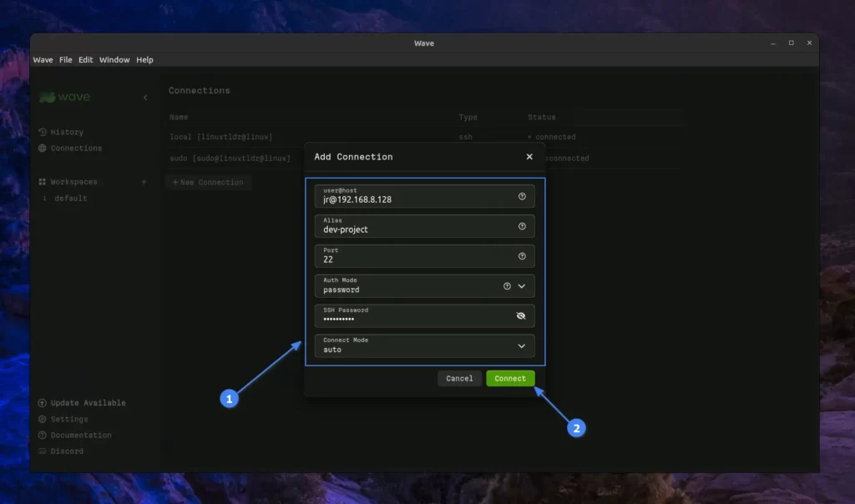Open the Help menu
This screenshot has height=504, width=855.
pyautogui.click(x=145, y=60)
